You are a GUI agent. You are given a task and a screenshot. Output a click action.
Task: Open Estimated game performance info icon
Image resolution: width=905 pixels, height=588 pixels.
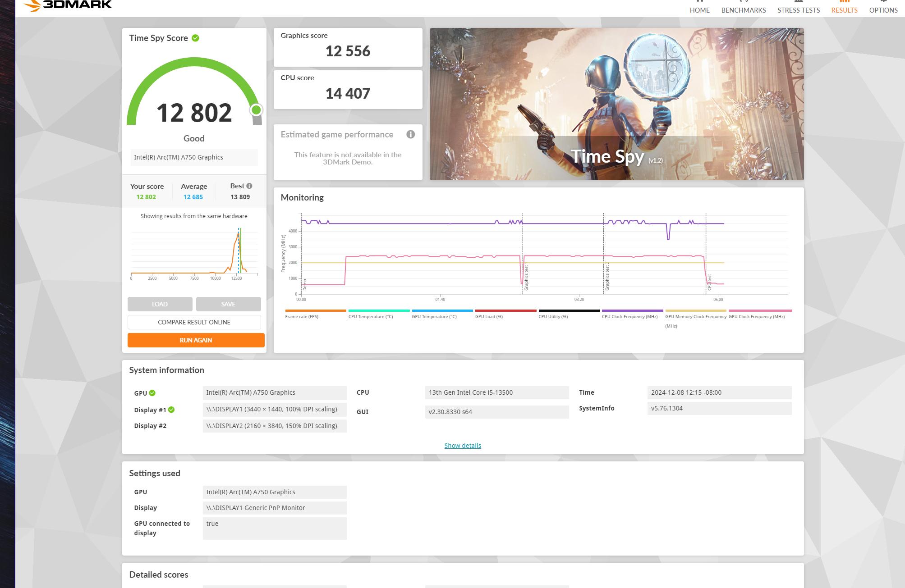point(410,134)
